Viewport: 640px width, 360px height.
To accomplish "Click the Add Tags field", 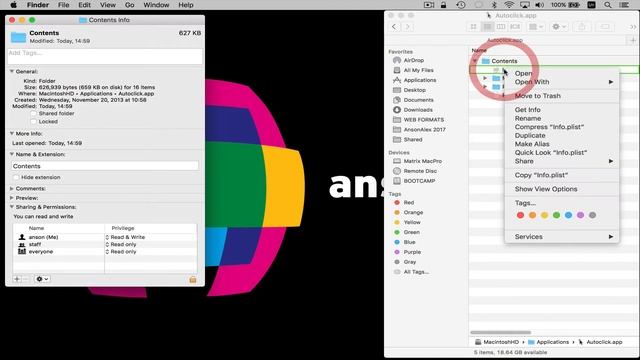I will pos(105,56).
